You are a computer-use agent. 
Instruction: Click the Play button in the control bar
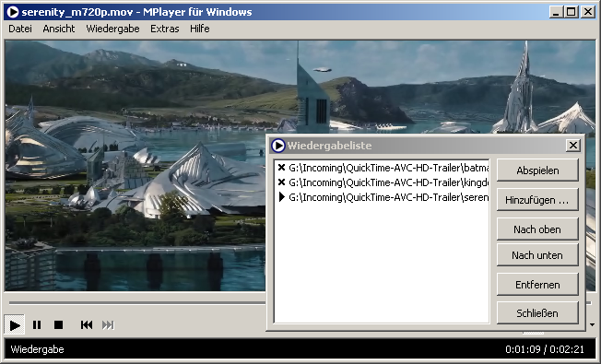(15, 325)
